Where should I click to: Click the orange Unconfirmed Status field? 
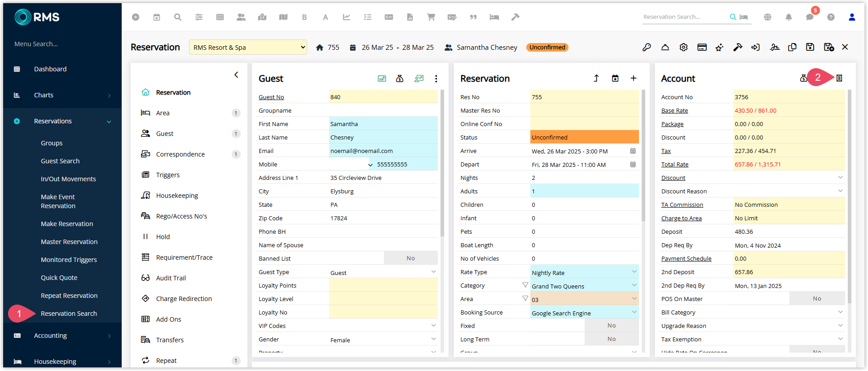(x=584, y=137)
